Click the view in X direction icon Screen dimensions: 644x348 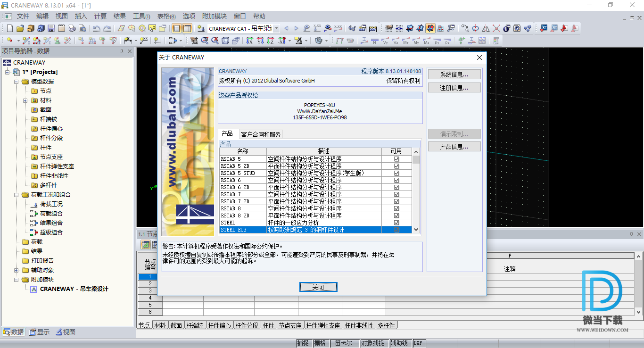(x=249, y=41)
